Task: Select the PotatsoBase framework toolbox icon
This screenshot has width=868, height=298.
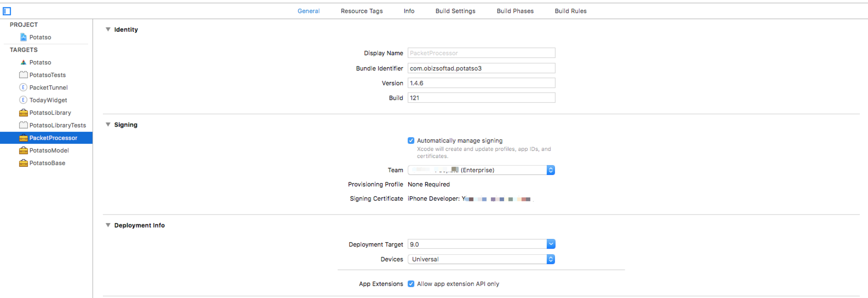Action: click(23, 163)
